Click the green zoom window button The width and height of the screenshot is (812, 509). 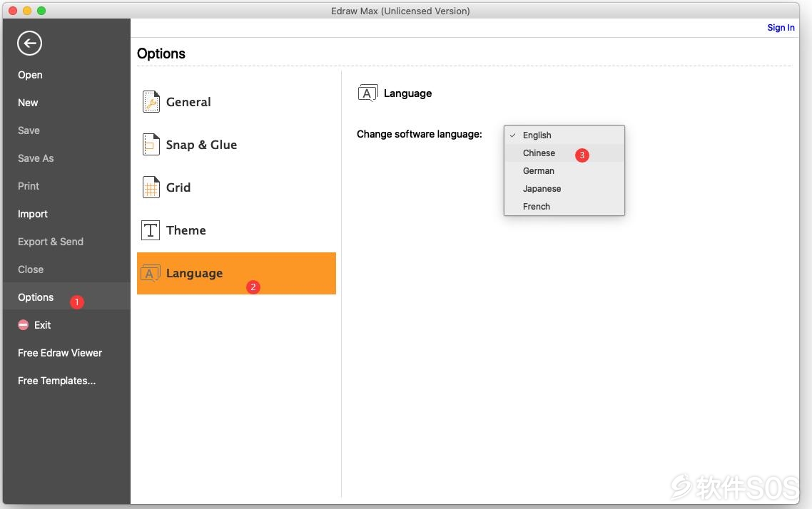tap(41, 11)
